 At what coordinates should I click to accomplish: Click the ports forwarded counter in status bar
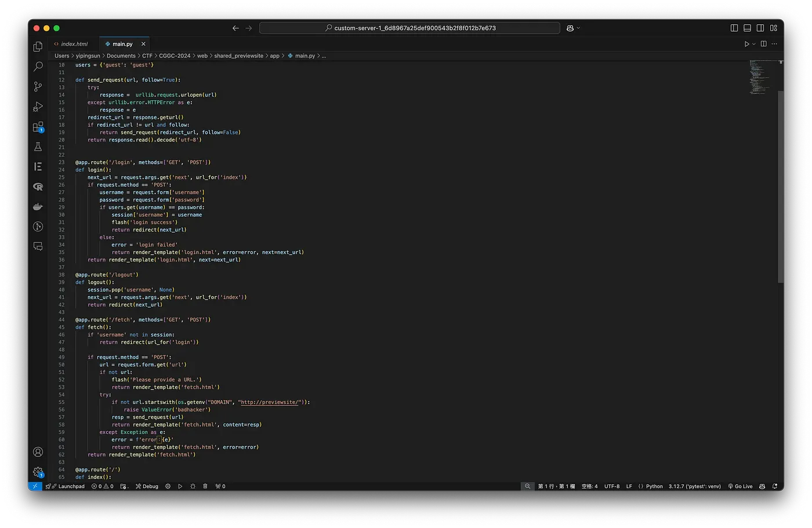tap(220, 486)
